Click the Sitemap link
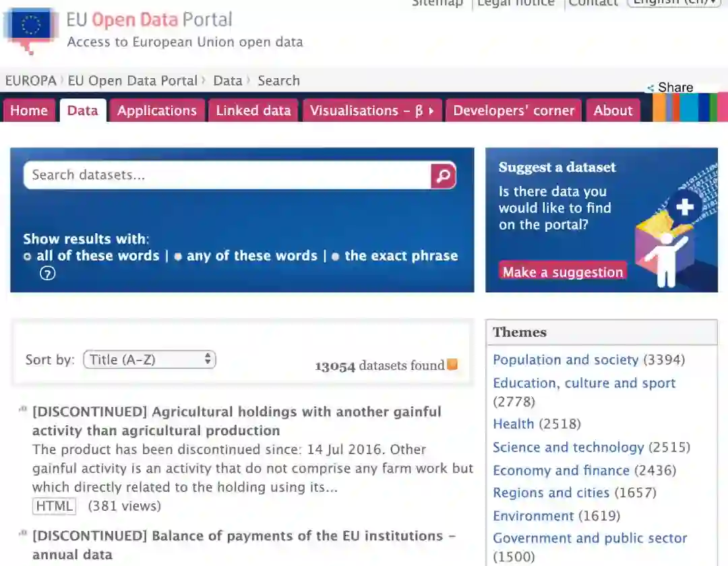Image resolution: width=728 pixels, height=566 pixels. pos(437,3)
